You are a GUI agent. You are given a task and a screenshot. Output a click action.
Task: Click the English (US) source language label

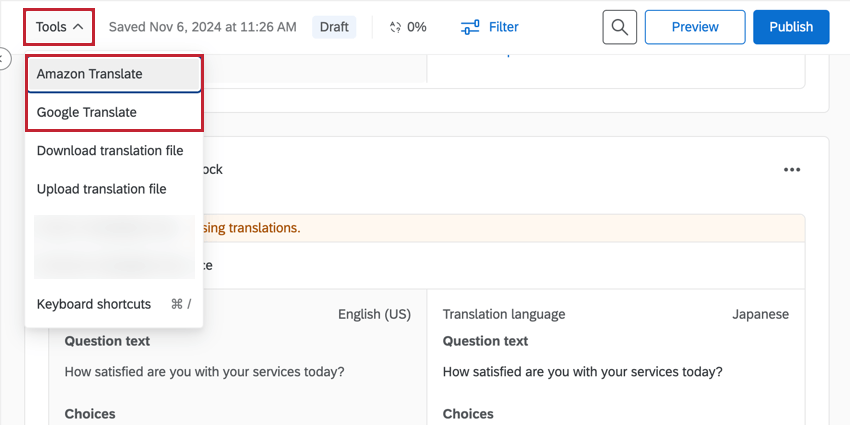coord(374,314)
